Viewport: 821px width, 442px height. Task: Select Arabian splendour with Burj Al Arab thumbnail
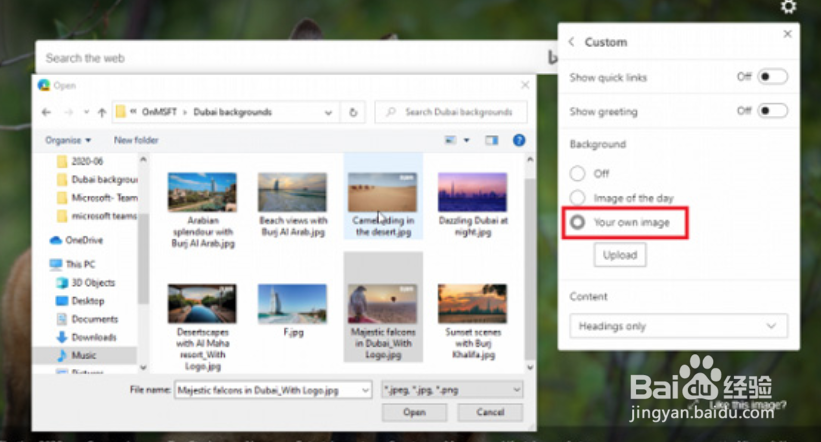tap(202, 193)
